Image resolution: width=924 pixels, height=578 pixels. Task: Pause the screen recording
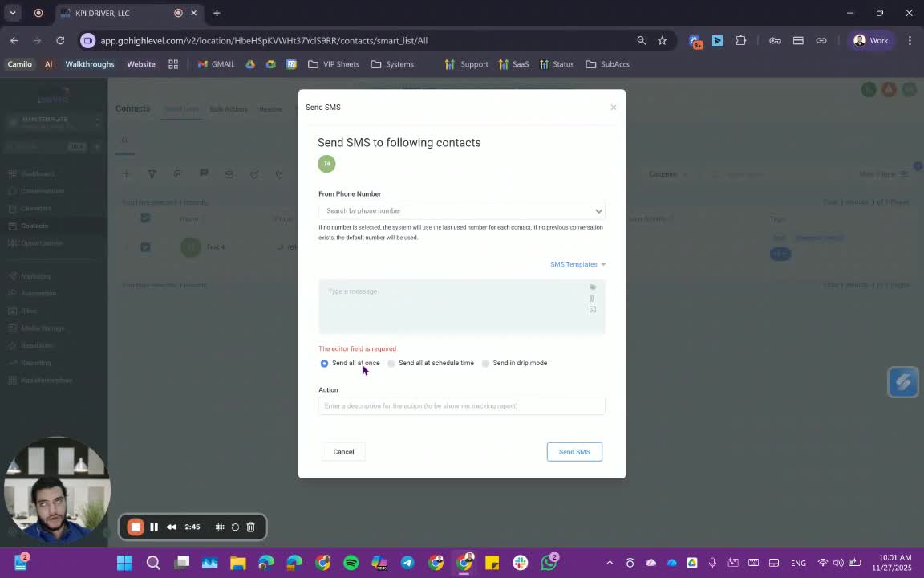coord(154,527)
